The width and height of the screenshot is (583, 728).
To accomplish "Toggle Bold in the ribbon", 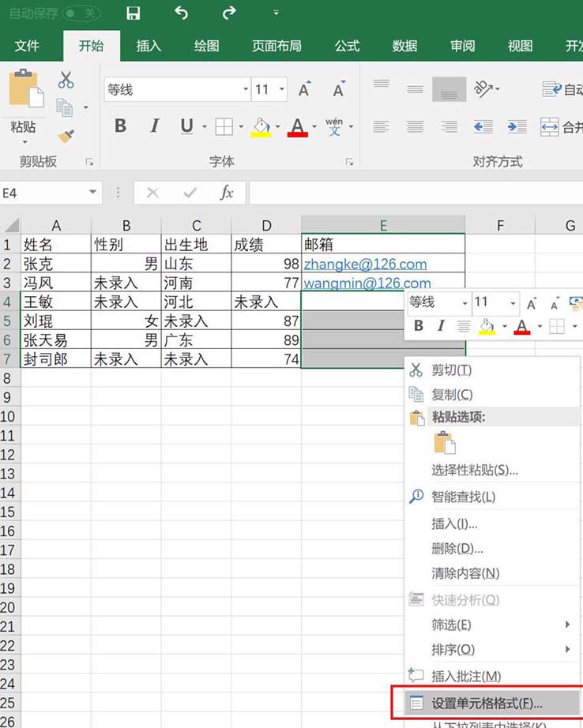I will [x=120, y=126].
